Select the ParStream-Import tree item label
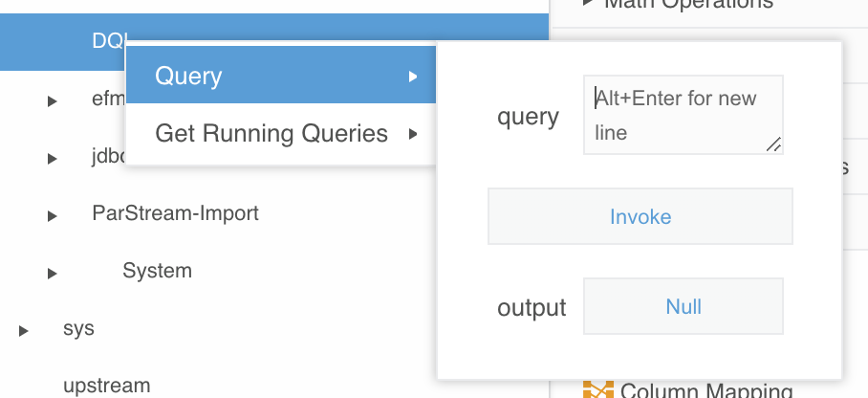 [x=175, y=212]
